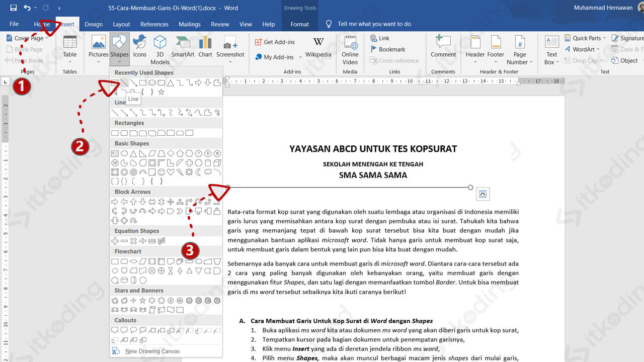Image resolution: width=644 pixels, height=362 pixels.
Task: Pick the 5-Point Star in Stars and Banners
Action: pyautogui.click(x=142, y=300)
